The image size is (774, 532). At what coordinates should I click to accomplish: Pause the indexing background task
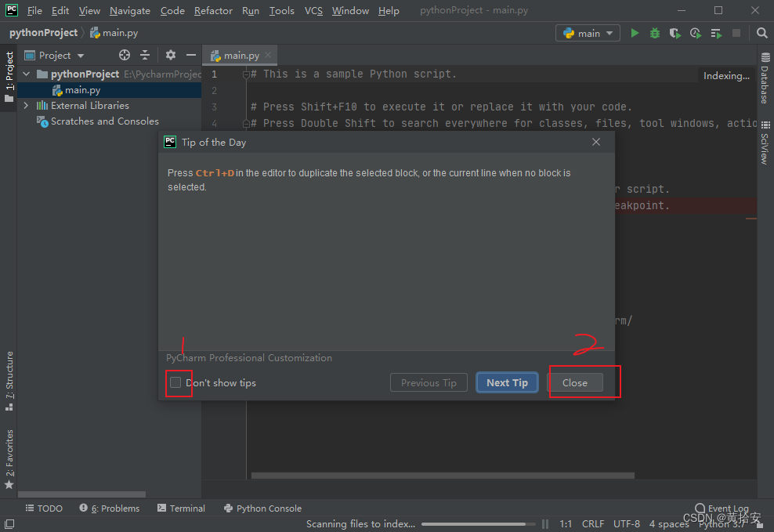tap(545, 523)
